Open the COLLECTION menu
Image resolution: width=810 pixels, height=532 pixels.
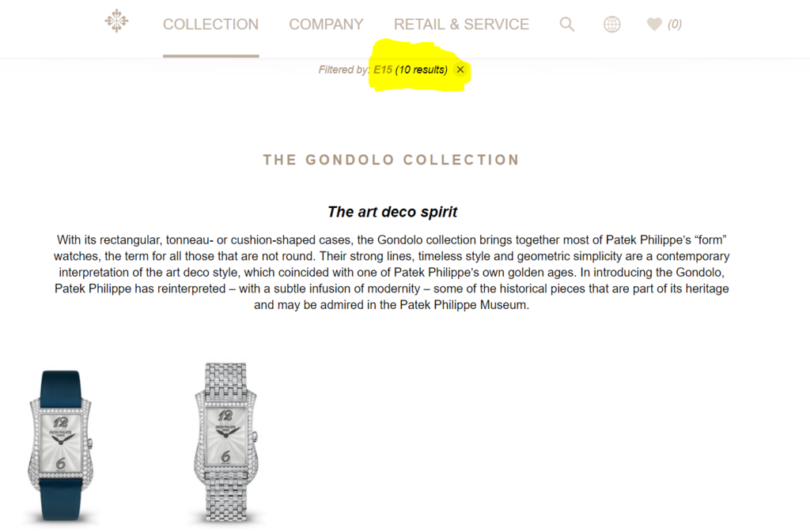pyautogui.click(x=210, y=25)
